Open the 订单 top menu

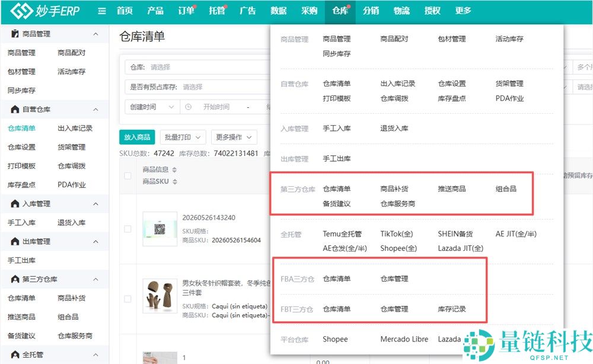[186, 11]
